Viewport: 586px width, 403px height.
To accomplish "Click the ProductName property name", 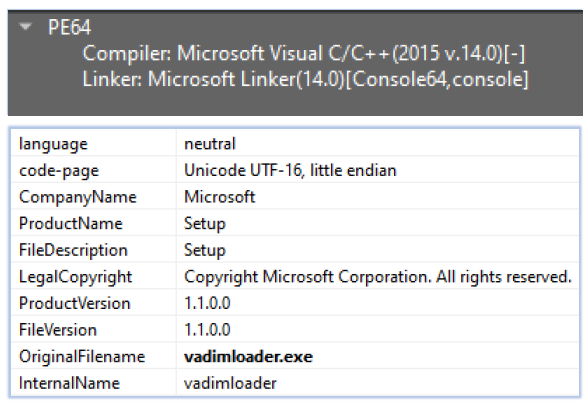I will (71, 224).
